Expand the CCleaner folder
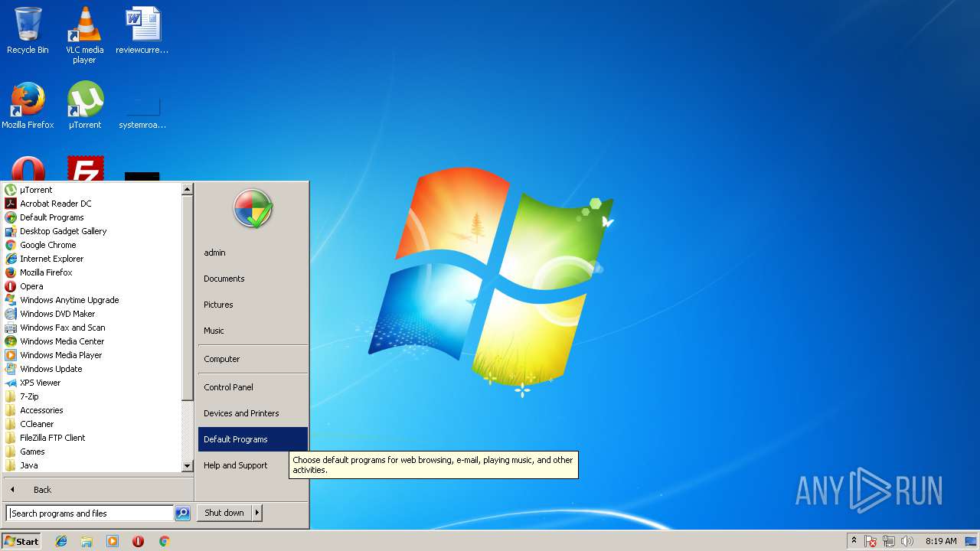Image resolution: width=980 pixels, height=551 pixels. [93, 424]
